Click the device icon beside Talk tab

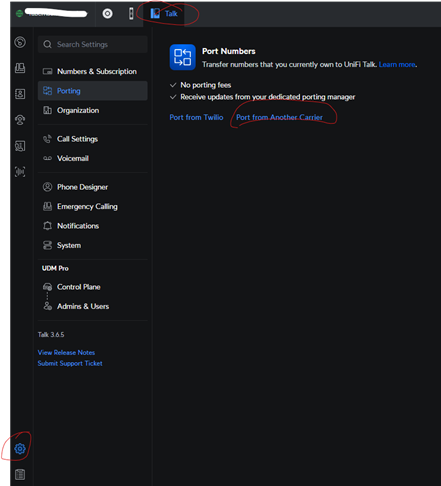tap(131, 14)
